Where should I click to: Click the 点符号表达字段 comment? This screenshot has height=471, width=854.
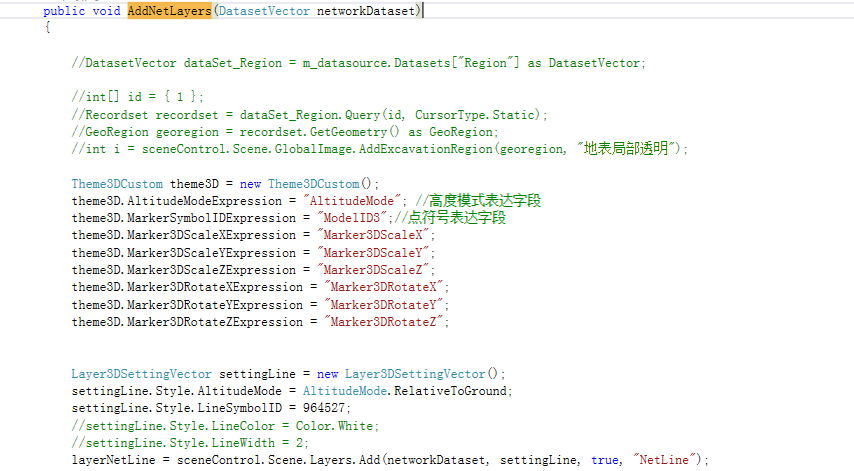(450, 218)
